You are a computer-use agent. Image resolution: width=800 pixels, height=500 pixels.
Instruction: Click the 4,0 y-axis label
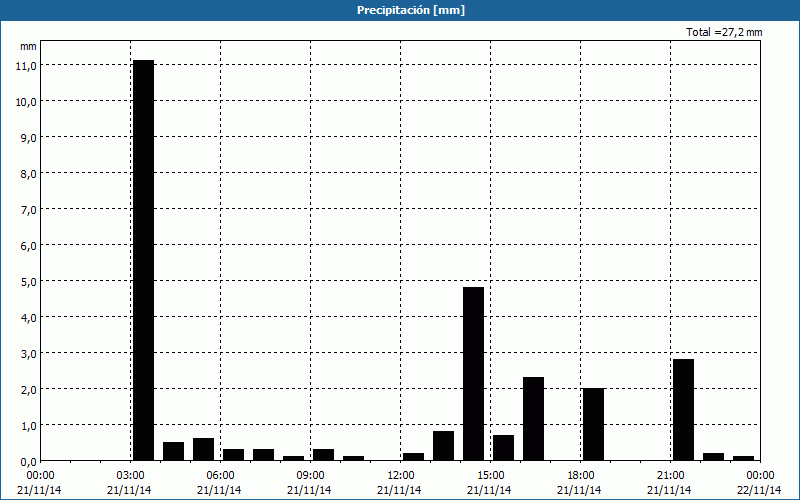tap(28, 317)
